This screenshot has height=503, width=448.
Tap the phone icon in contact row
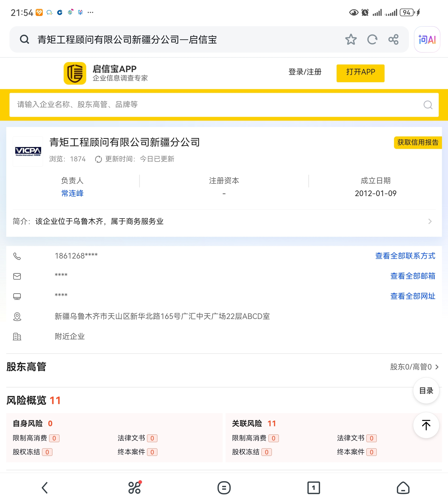tap(17, 256)
